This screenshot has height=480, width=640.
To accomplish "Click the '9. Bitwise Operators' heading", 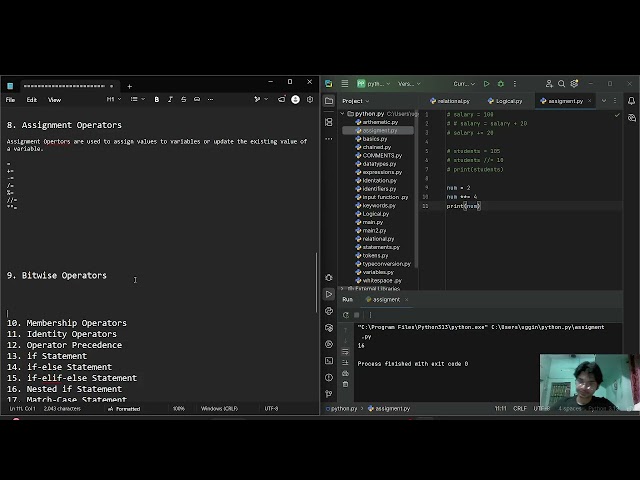I will [57, 276].
